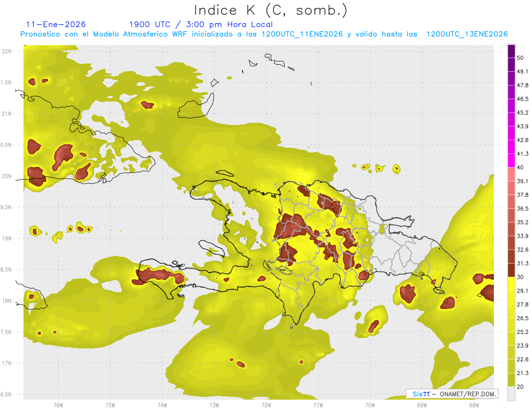Click the '72W' longitude label
The width and height of the screenshot is (532, 411).
[266, 405]
